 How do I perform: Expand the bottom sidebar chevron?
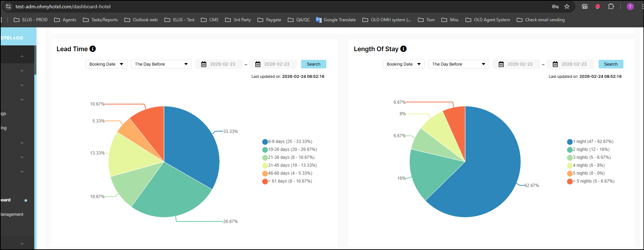click(22, 244)
